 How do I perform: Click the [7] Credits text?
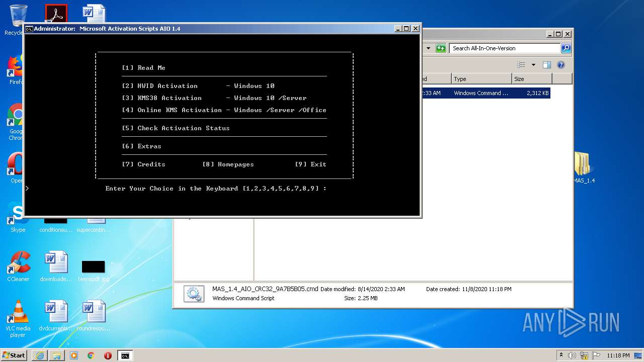pyautogui.click(x=143, y=164)
